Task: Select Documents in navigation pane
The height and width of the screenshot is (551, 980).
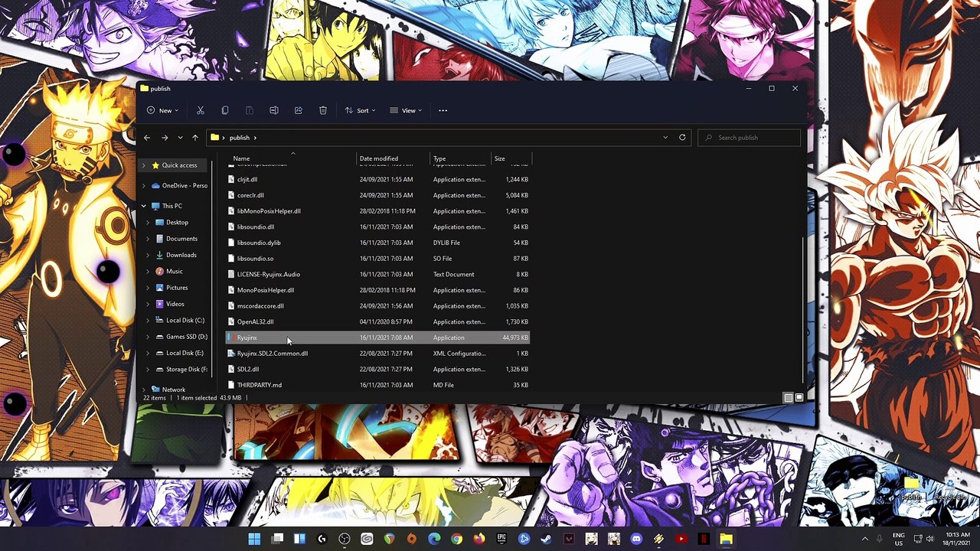Action: 181,239
